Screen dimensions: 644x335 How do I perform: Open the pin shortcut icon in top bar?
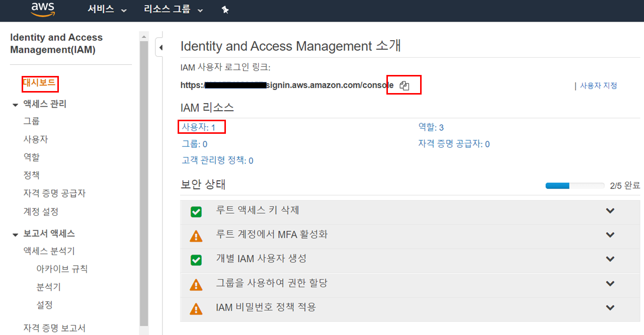(x=225, y=10)
